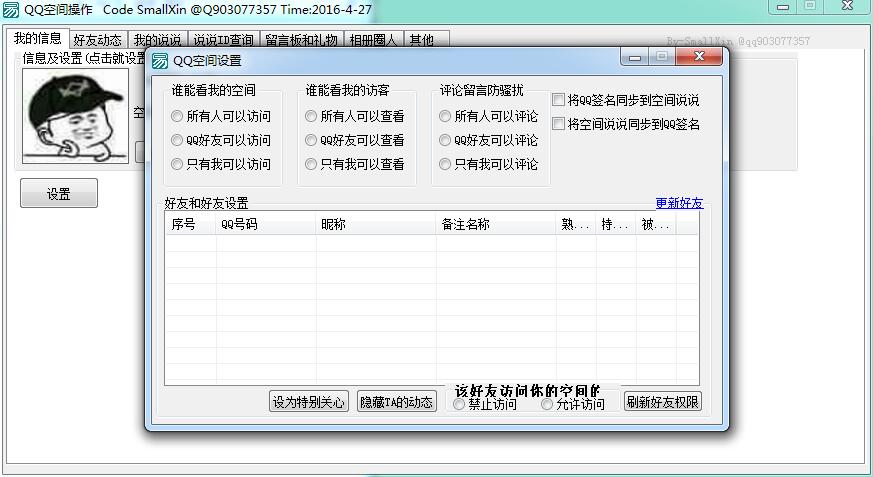Click 隐藏TA的动态 button
873x477 pixels.
coord(396,402)
